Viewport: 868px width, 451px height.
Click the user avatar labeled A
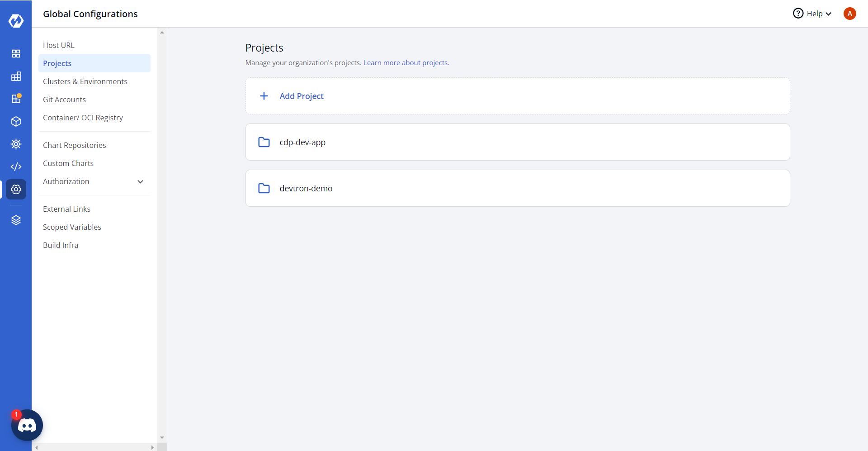(849, 14)
